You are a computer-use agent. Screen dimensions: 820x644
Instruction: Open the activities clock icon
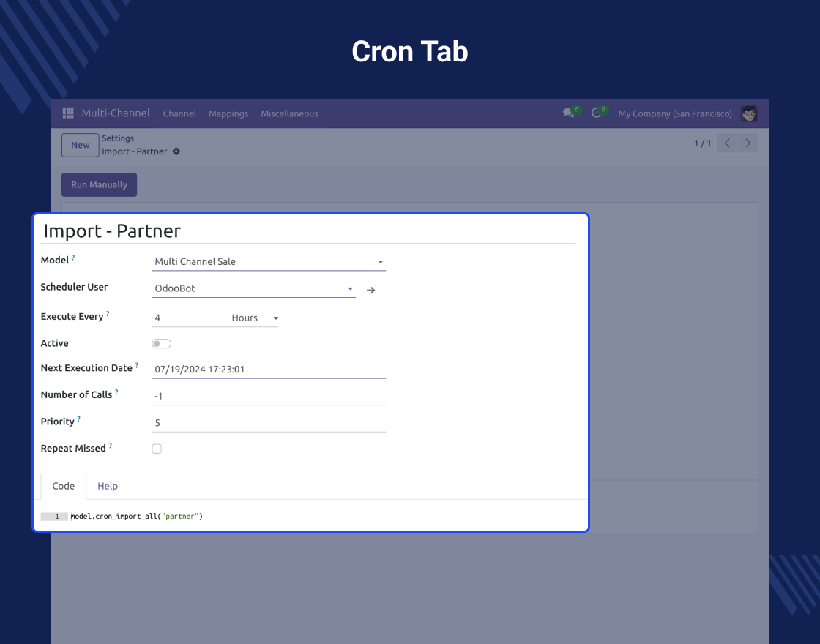(x=596, y=113)
